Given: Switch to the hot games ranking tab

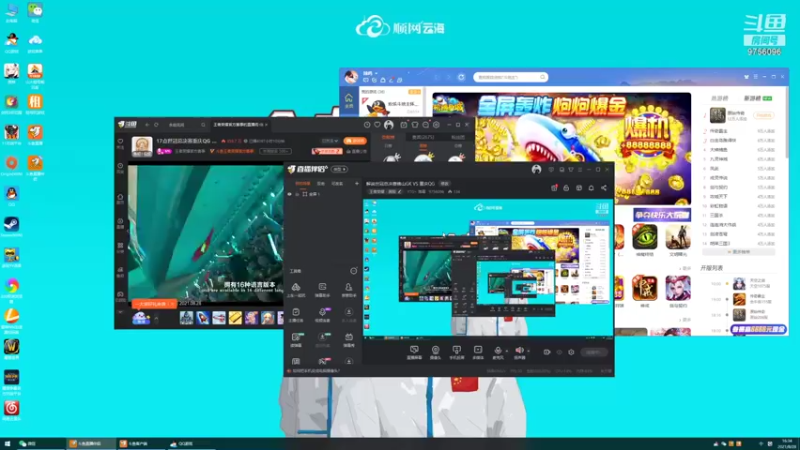Looking at the screenshot, I should click(720, 98).
